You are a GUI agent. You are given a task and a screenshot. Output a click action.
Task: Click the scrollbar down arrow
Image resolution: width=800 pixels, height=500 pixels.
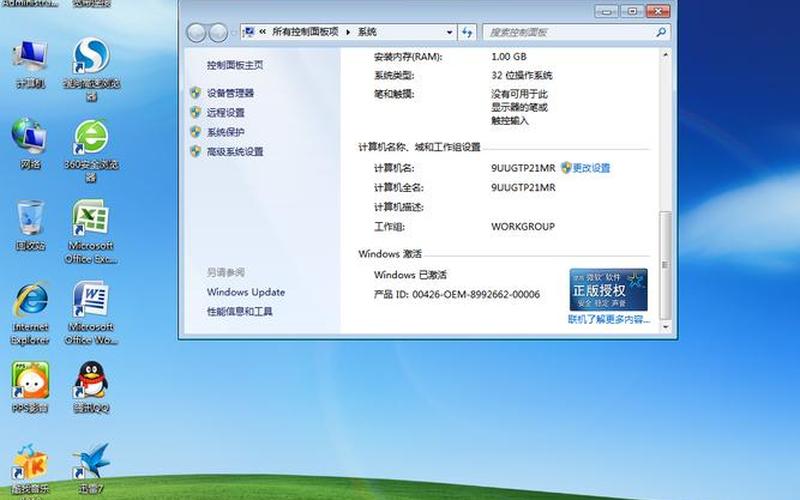click(x=665, y=327)
